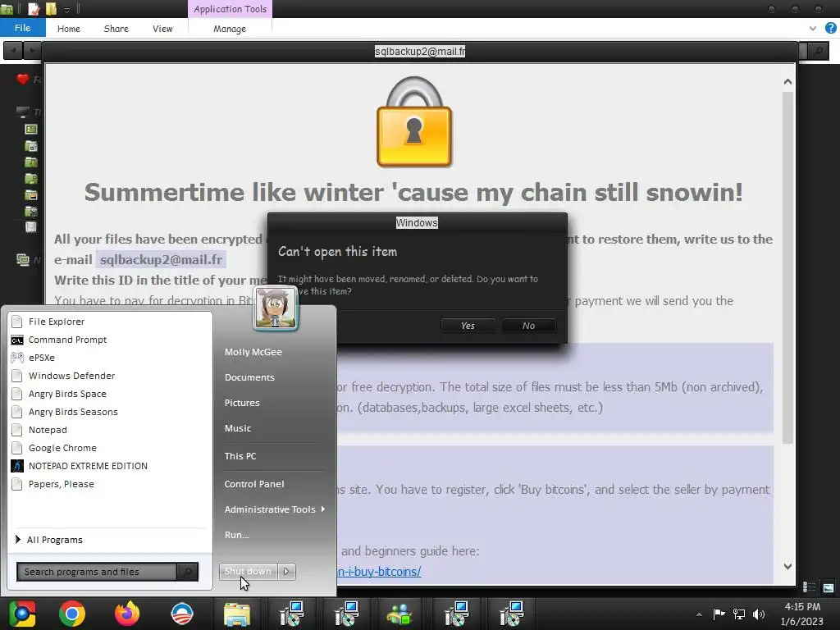Open Explorer Help question mark icon
The image size is (840, 630).
(831, 28)
